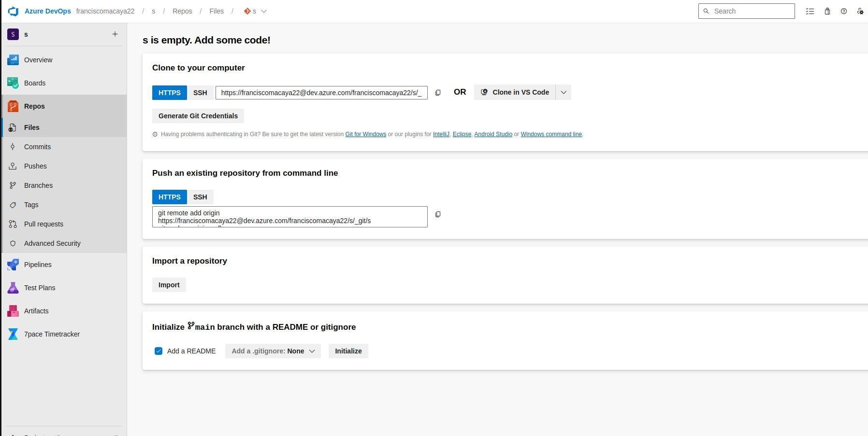Image resolution: width=868 pixels, height=436 pixels.
Task: Open the Windows command line link
Action: [x=551, y=134]
